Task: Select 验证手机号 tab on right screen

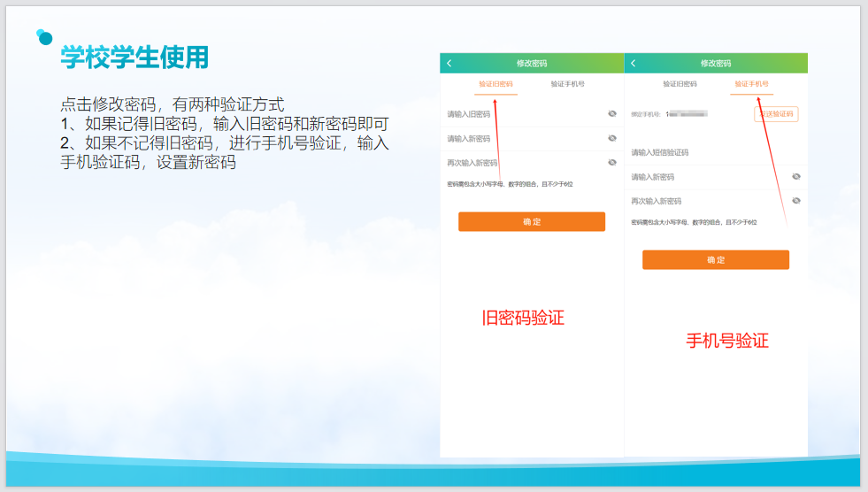Action: coord(751,84)
